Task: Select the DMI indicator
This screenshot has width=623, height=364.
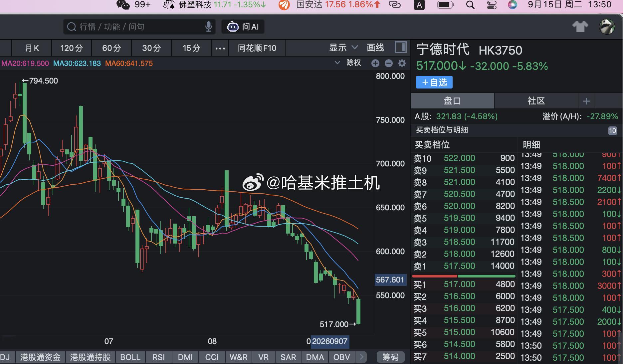Action: click(185, 357)
